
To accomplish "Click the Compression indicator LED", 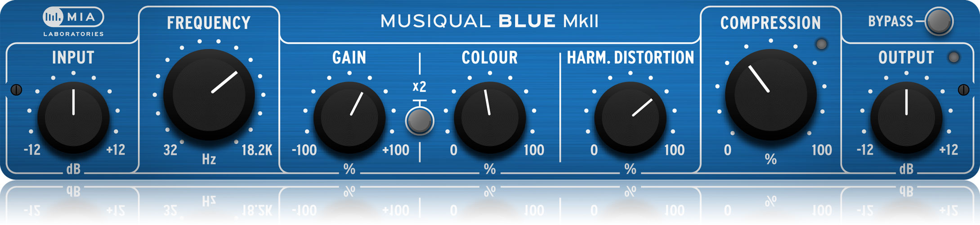I will (821, 44).
